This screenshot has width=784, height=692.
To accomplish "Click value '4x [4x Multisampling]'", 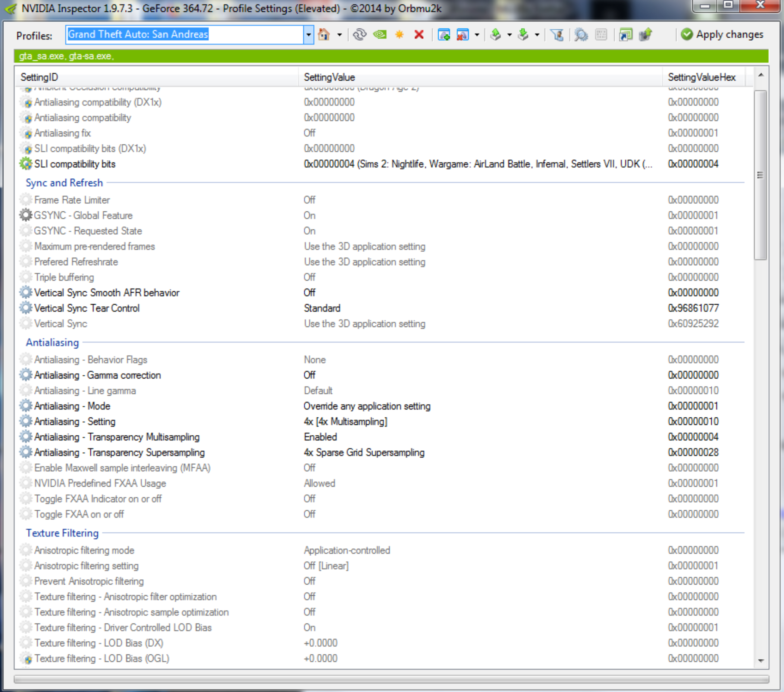I will click(x=346, y=421).
